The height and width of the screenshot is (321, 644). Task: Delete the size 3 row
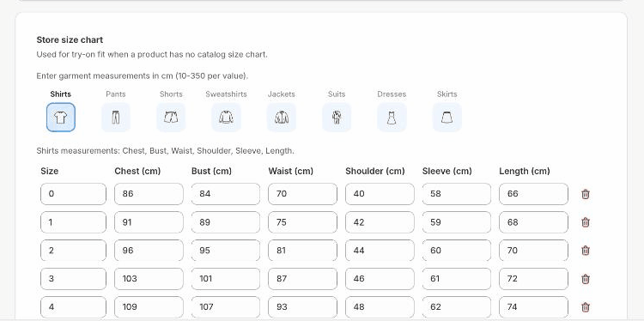pyautogui.click(x=586, y=279)
